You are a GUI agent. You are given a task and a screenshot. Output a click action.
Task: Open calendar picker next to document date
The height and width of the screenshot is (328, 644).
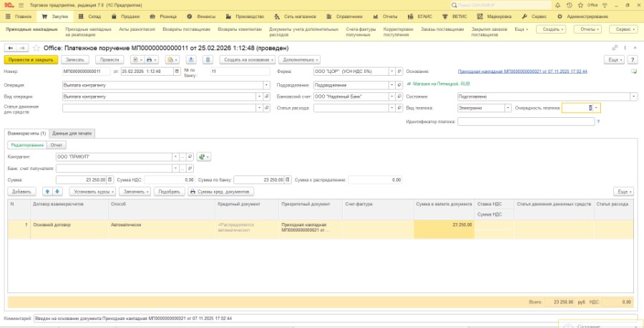click(x=177, y=71)
